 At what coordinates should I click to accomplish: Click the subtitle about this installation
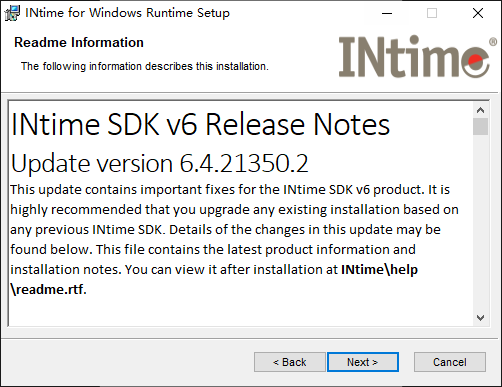[145, 66]
